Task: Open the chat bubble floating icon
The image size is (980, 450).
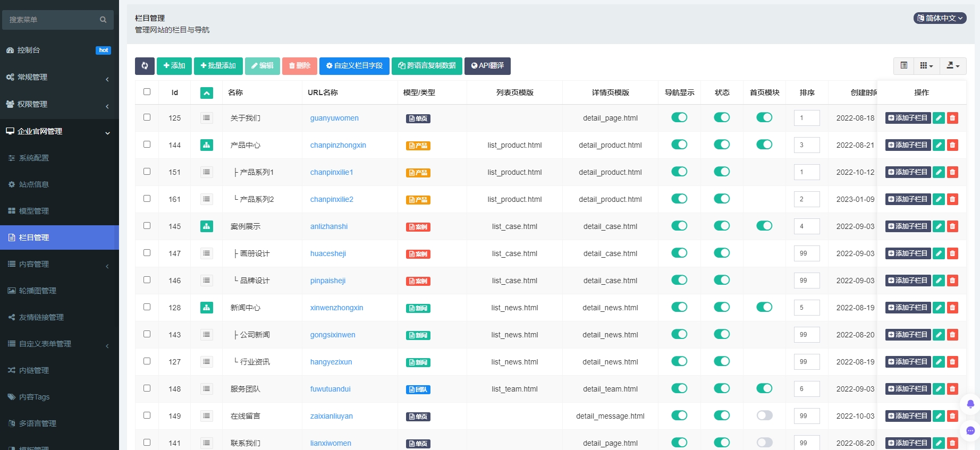Action: 970,431
